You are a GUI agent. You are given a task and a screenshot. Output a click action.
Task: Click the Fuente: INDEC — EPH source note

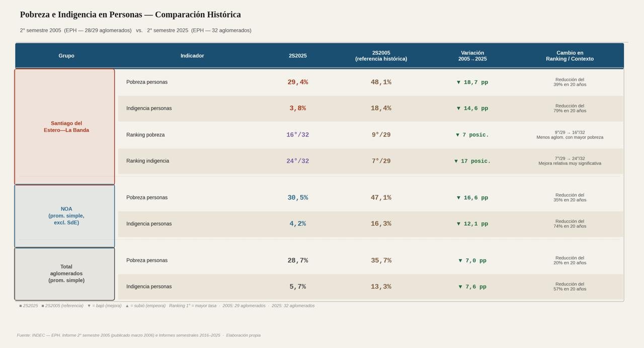pos(138,335)
